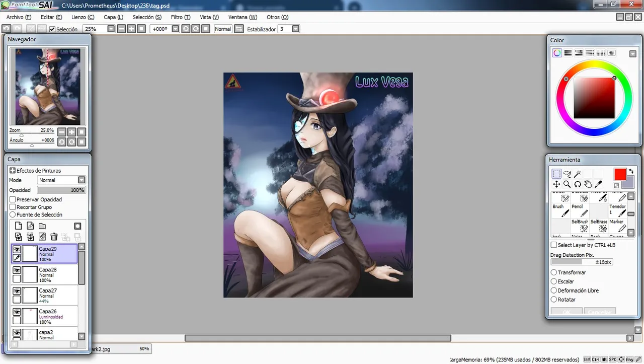
Task: Open the layer blending Mode dropdown
Action: tap(82, 180)
